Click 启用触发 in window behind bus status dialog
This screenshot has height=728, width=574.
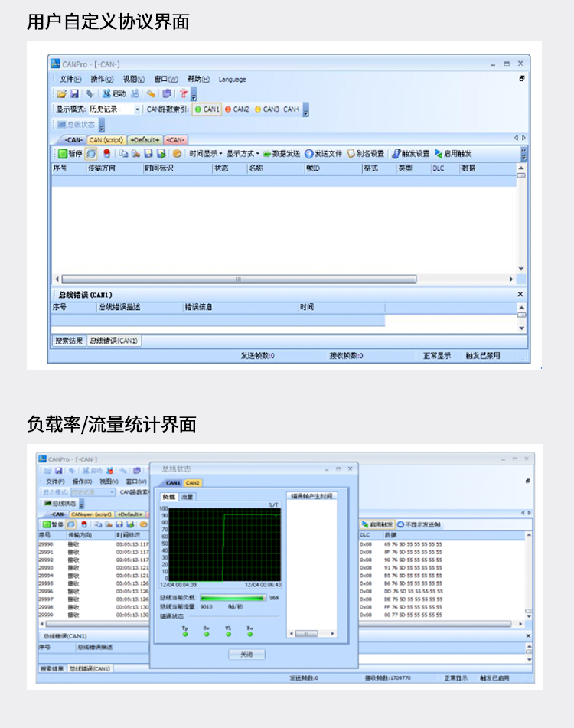(377, 524)
